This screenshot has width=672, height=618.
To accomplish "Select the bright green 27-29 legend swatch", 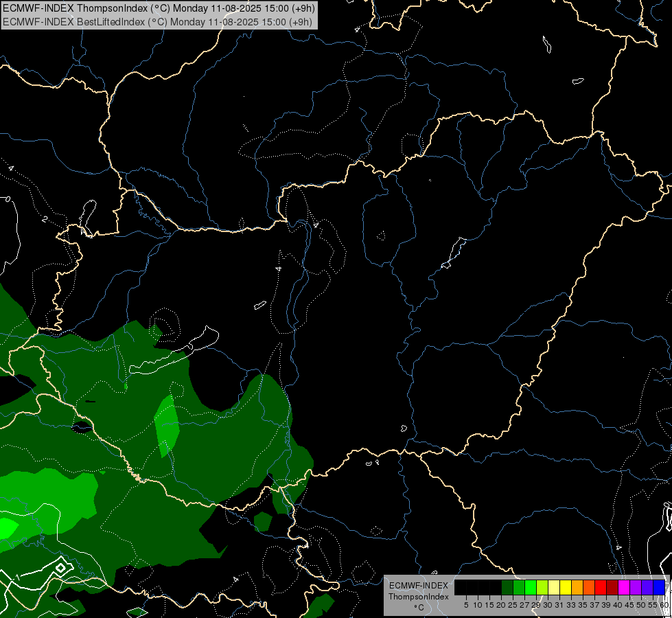I will 531,587.
